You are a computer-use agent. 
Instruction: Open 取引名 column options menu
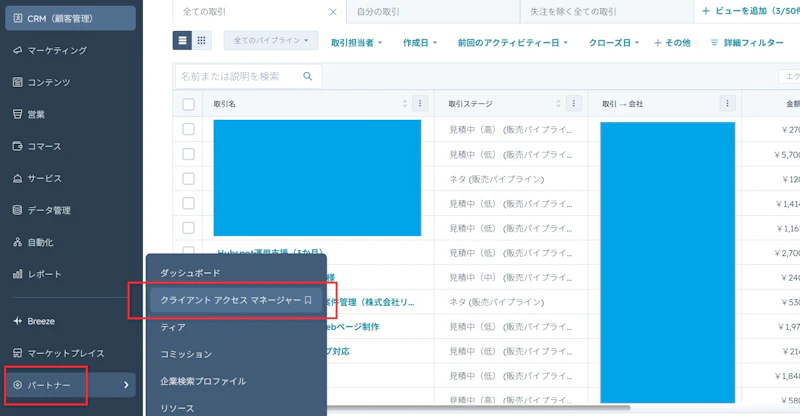click(x=420, y=104)
